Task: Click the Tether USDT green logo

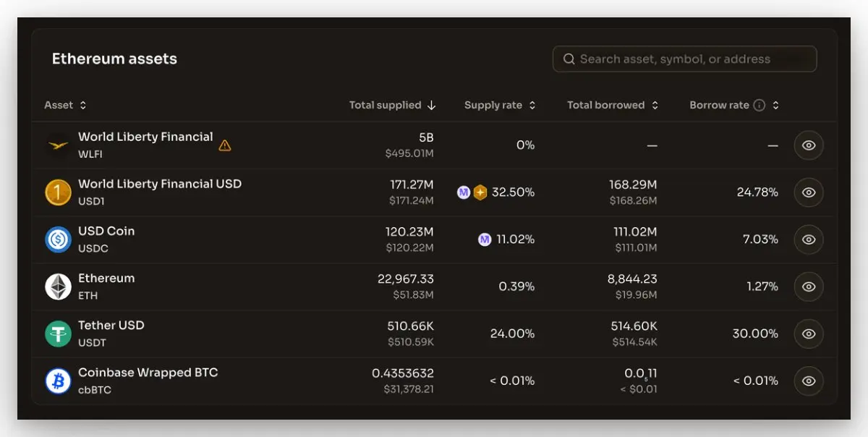Action: click(58, 334)
